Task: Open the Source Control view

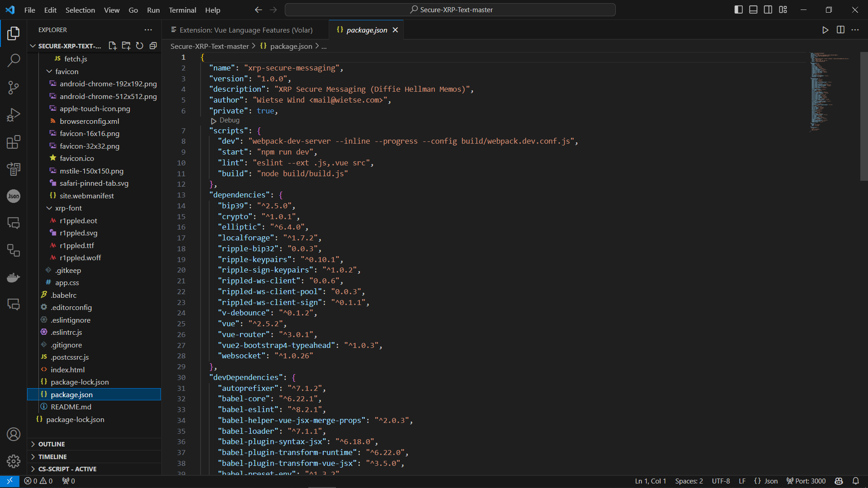Action: pyautogui.click(x=14, y=88)
